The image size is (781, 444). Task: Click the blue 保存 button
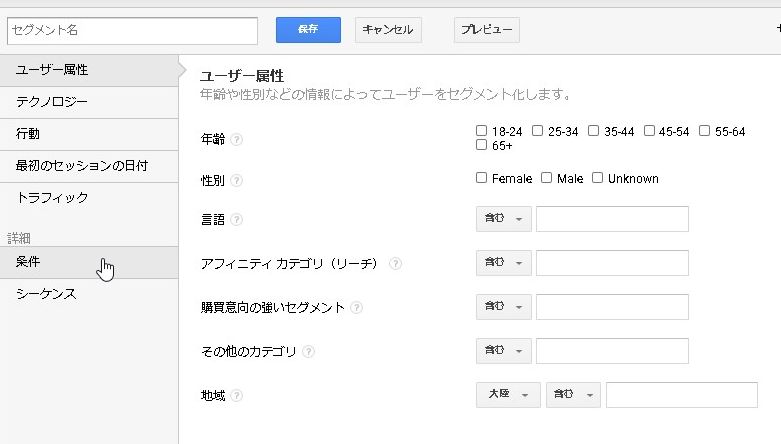point(308,30)
